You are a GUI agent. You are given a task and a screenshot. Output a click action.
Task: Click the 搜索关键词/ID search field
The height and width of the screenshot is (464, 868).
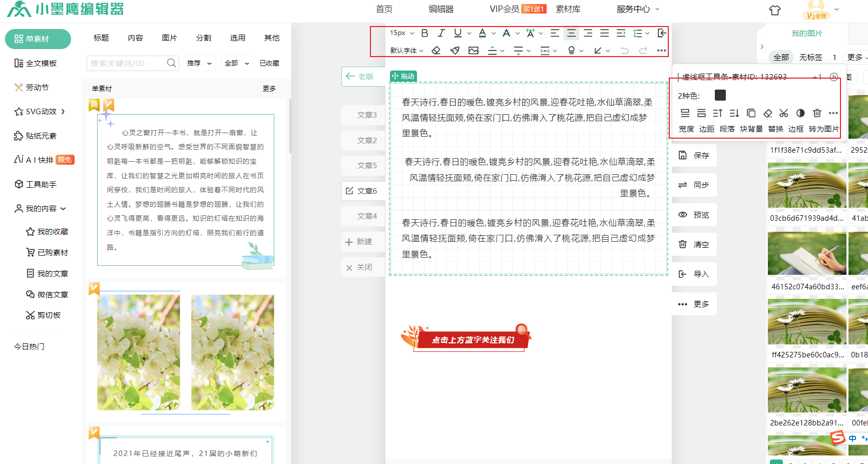pyautogui.click(x=128, y=63)
